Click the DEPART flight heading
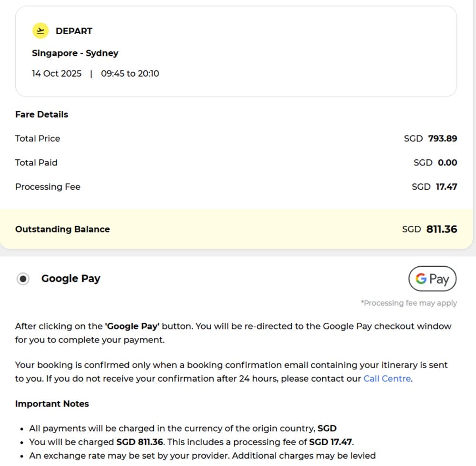The width and height of the screenshot is (476, 466). (x=74, y=31)
